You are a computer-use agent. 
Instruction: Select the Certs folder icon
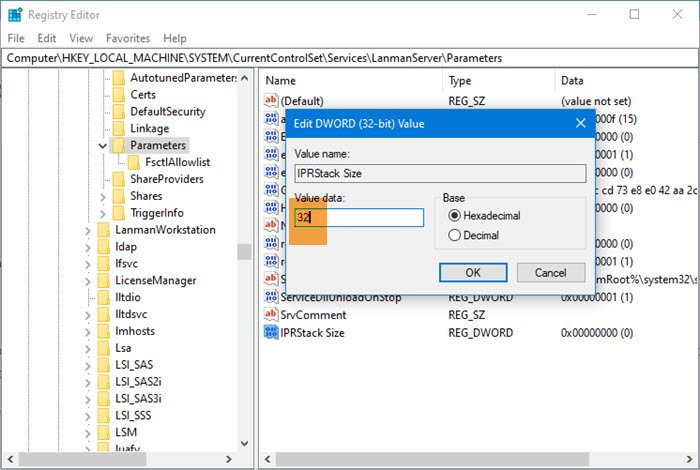[119, 95]
